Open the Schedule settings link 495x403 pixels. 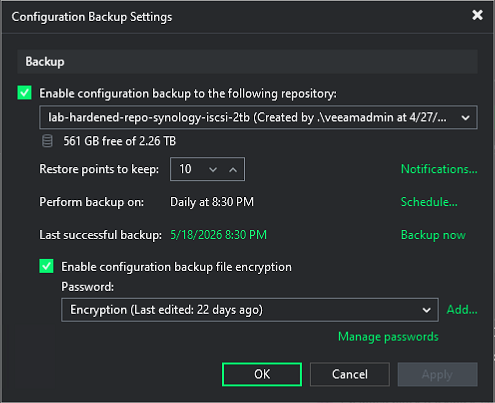(429, 202)
